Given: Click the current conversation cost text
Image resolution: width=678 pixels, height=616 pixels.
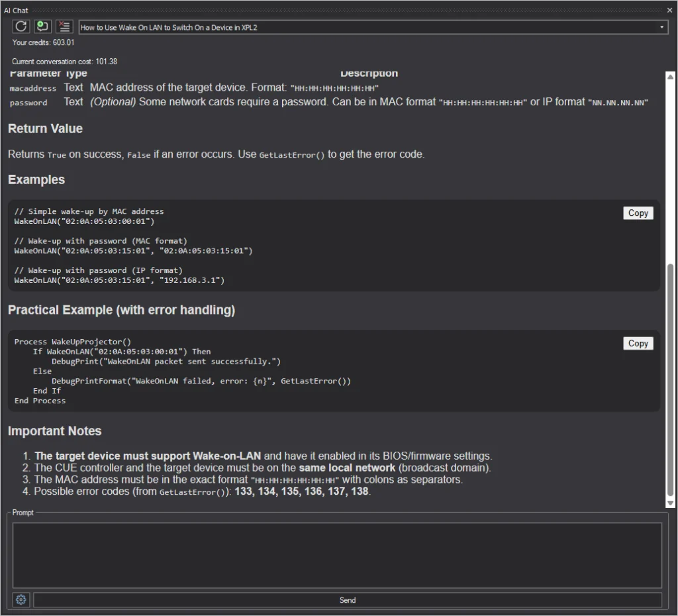Looking at the screenshot, I should (65, 62).
